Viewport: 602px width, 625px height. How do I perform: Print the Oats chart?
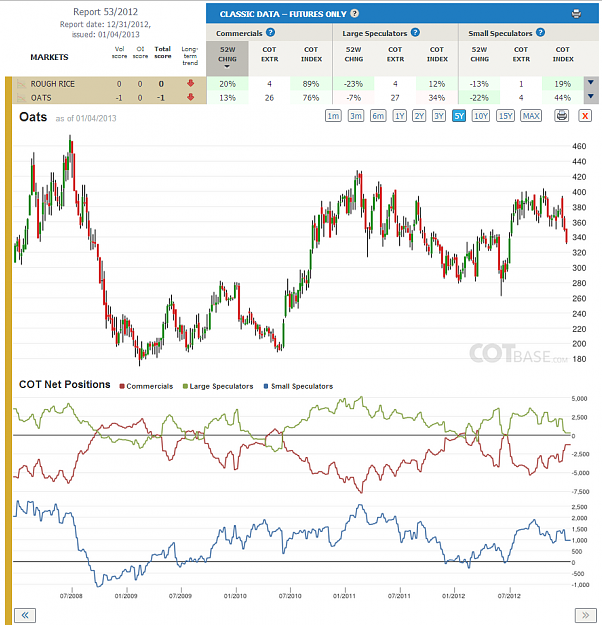562,116
